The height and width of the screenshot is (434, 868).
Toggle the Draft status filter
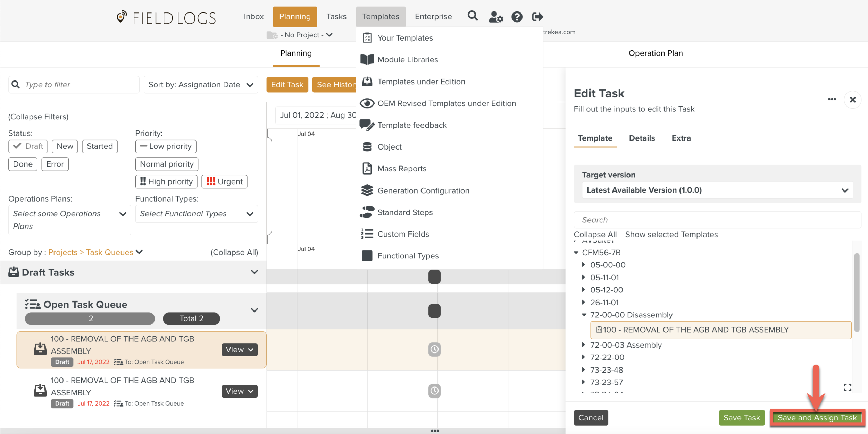[28, 146]
